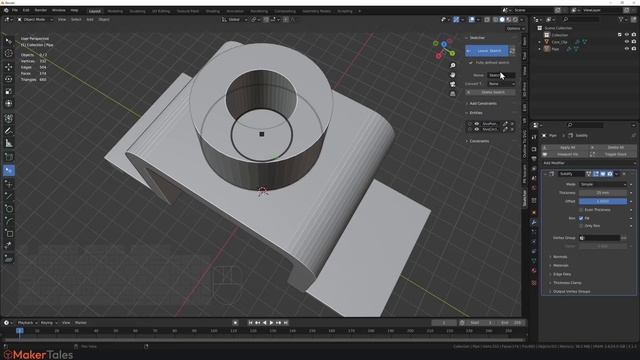The image size is (640, 360).
Task: Hide the Pipe object in outliner
Action: pyautogui.click(x=627, y=49)
